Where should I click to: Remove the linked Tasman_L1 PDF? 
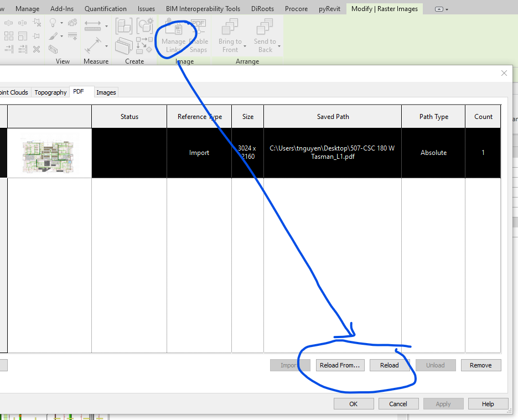tap(480, 365)
